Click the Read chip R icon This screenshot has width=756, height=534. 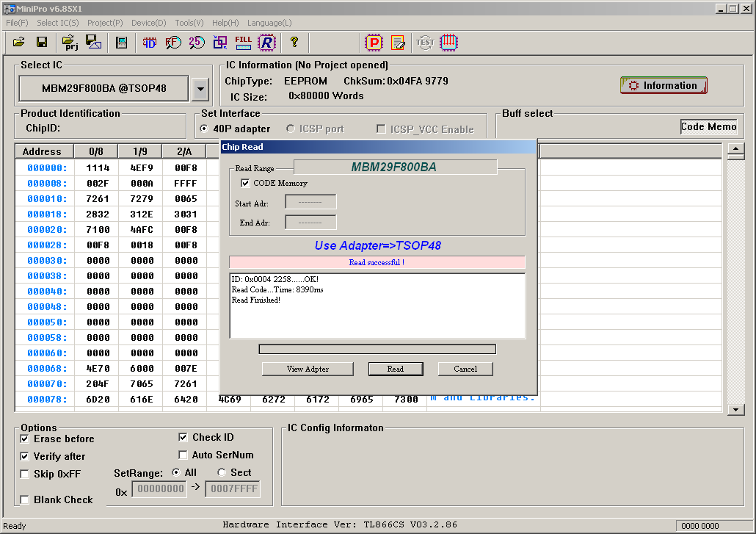266,43
